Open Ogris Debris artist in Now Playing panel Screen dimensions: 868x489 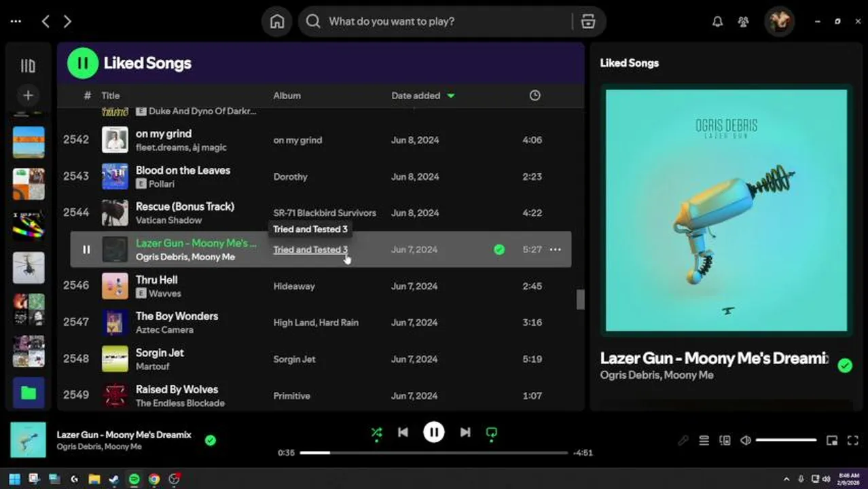(630, 375)
